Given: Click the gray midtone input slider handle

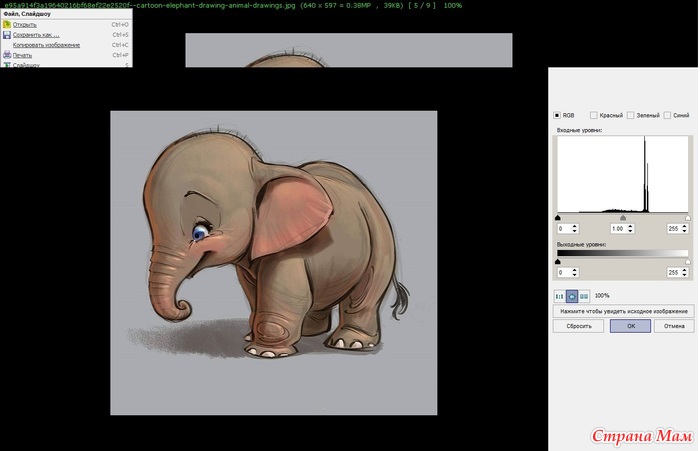Looking at the screenshot, I should tap(623, 217).
